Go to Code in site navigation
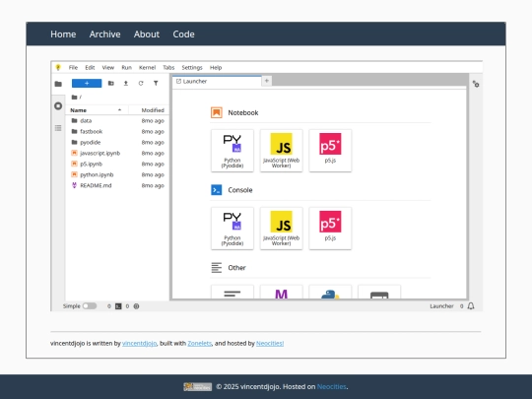 (x=183, y=34)
